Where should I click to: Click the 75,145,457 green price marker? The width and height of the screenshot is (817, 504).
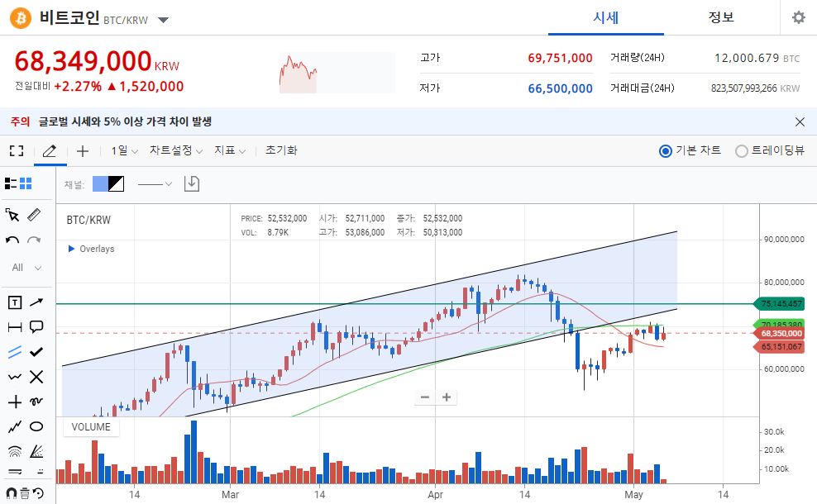(780, 303)
